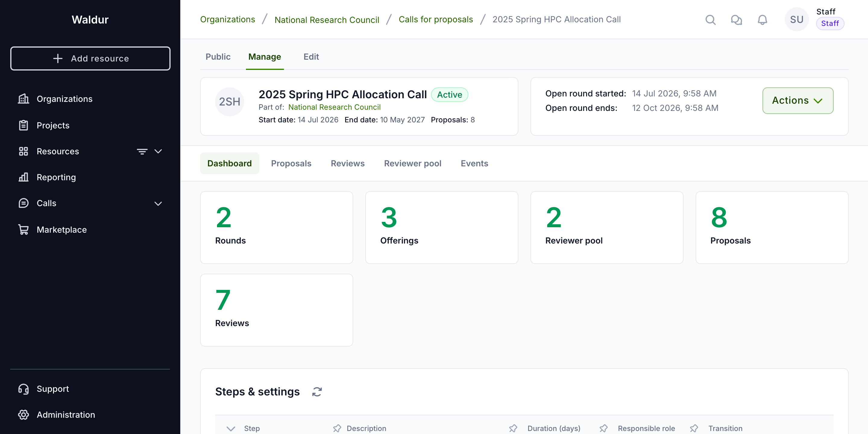The image size is (868, 434).
Task: Refresh the Steps & settings table
Action: (x=317, y=392)
